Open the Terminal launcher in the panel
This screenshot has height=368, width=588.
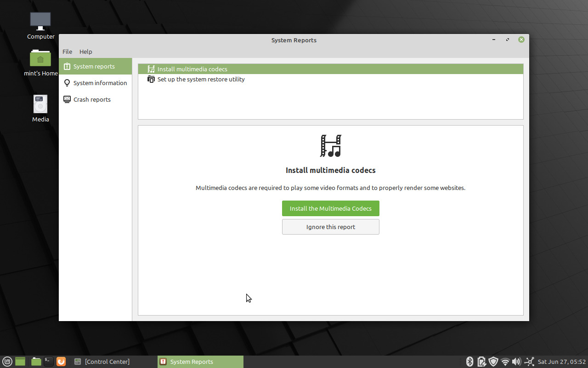(x=49, y=362)
